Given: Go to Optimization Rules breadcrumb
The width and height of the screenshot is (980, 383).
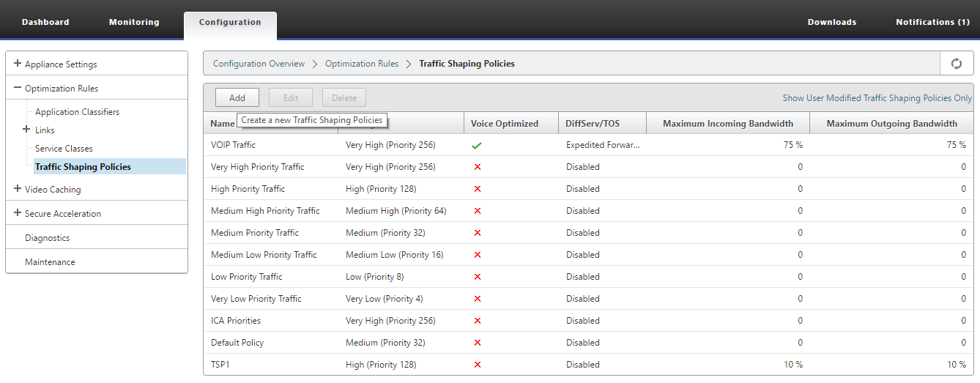Looking at the screenshot, I should coord(362,64).
